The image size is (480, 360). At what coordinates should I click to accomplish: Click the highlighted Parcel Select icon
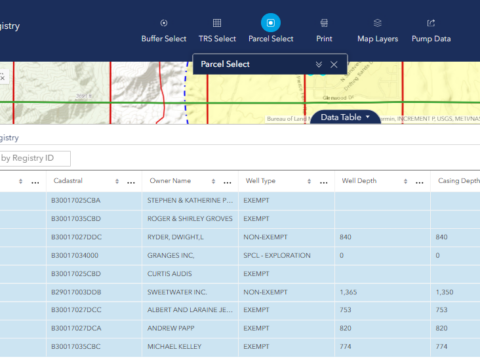pyautogui.click(x=271, y=23)
